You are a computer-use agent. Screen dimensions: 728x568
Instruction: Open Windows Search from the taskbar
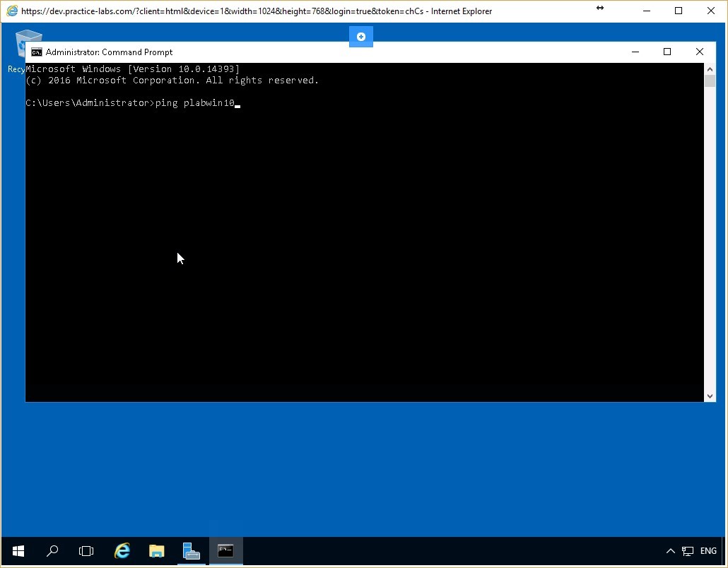pyautogui.click(x=52, y=551)
